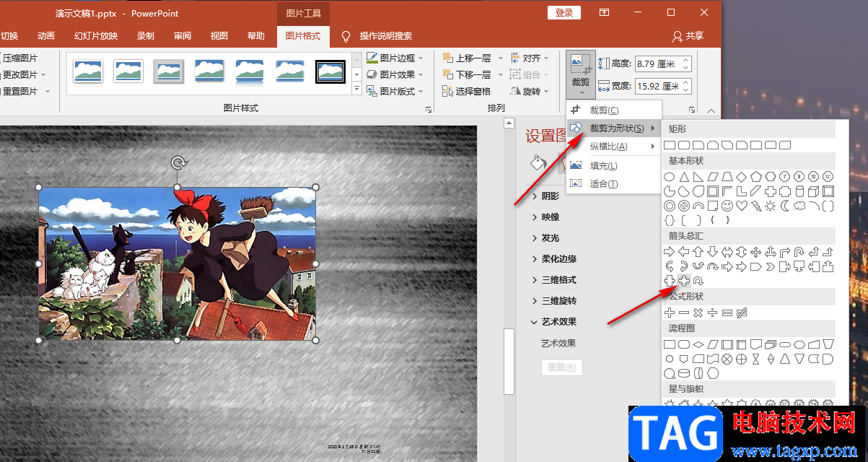Viewport: 868px width, 462px height.
Task: Select the up arrow shape
Action: click(698, 253)
